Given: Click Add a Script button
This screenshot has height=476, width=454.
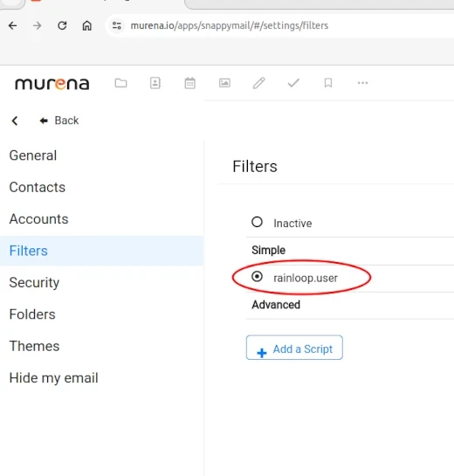Looking at the screenshot, I should (294, 348).
